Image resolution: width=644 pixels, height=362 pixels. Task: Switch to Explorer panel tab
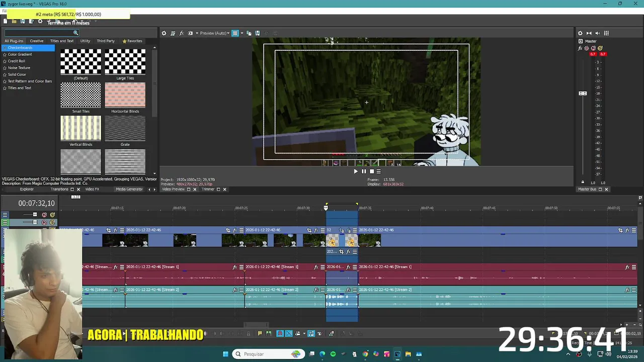point(27,189)
